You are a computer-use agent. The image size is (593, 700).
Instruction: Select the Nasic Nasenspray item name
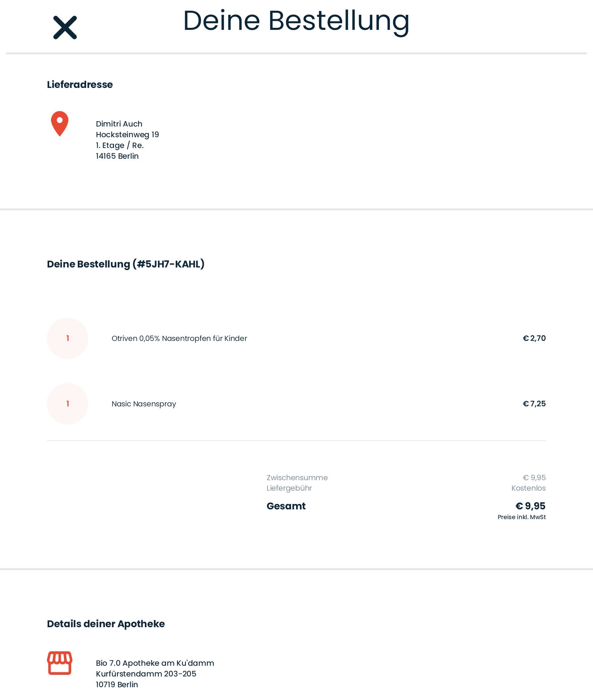[144, 404]
